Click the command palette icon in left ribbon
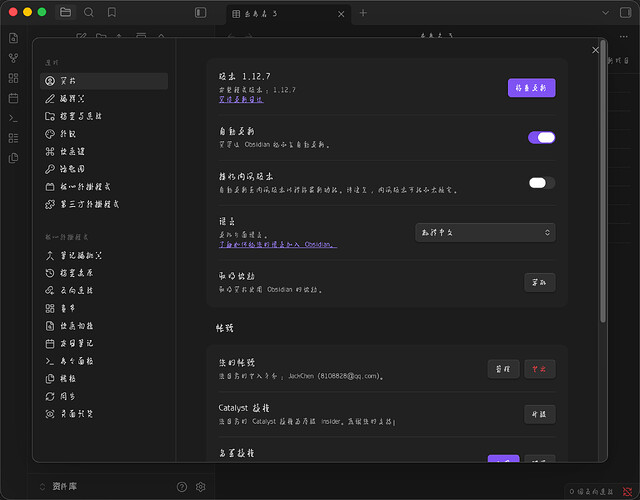 click(13, 118)
